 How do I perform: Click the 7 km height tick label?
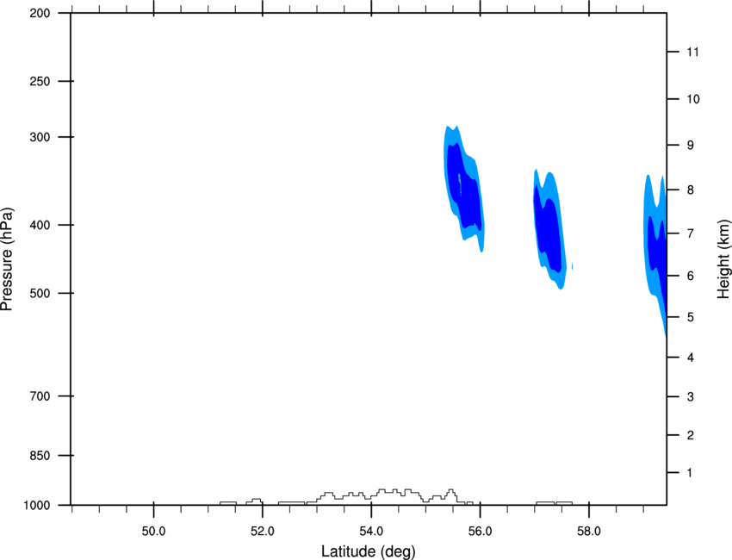click(691, 233)
